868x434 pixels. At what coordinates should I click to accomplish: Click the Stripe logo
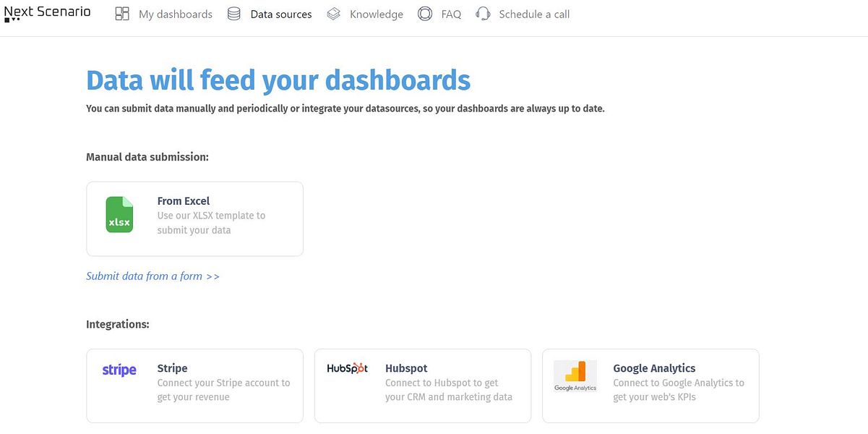pos(119,370)
